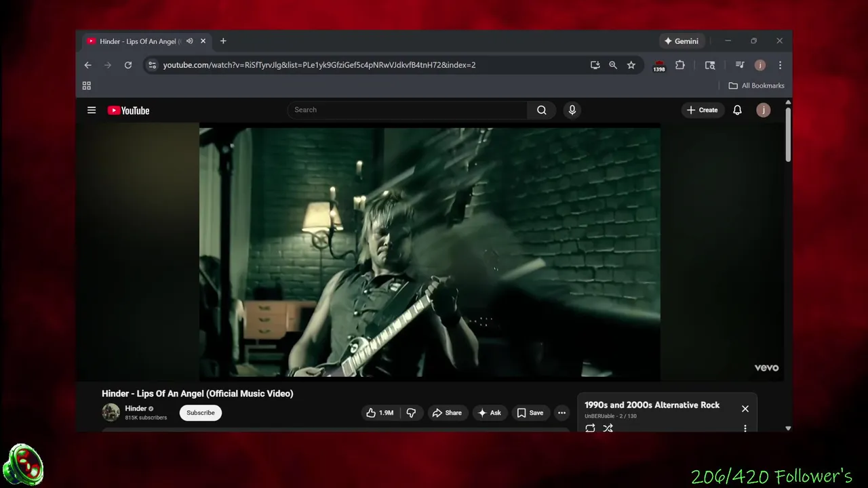Click the scrollbar down arrow
This screenshot has width=868, height=488.
788,428
